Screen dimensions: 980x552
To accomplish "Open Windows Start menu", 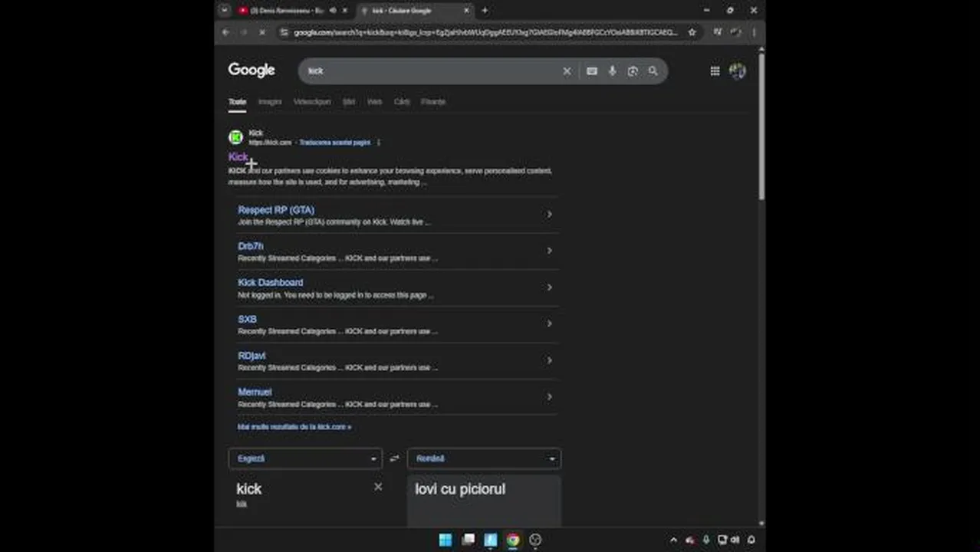I will pyautogui.click(x=445, y=540).
